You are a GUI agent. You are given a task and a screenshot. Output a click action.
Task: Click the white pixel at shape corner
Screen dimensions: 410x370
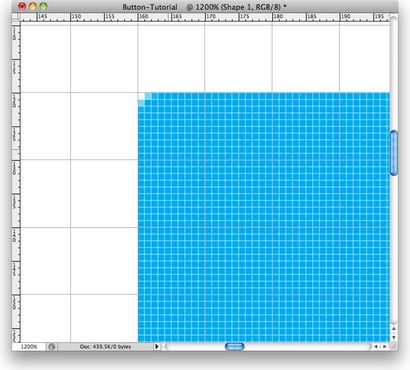pyautogui.click(x=141, y=96)
